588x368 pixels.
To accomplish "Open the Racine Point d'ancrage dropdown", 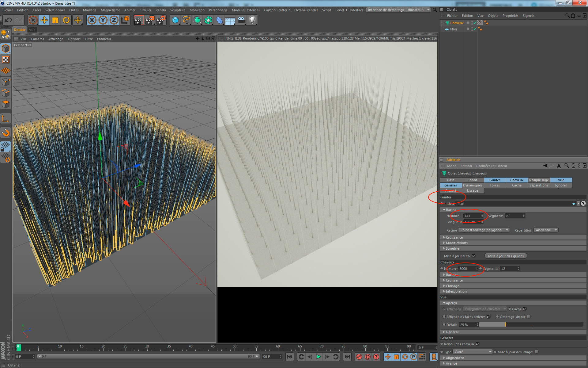I will point(484,230).
